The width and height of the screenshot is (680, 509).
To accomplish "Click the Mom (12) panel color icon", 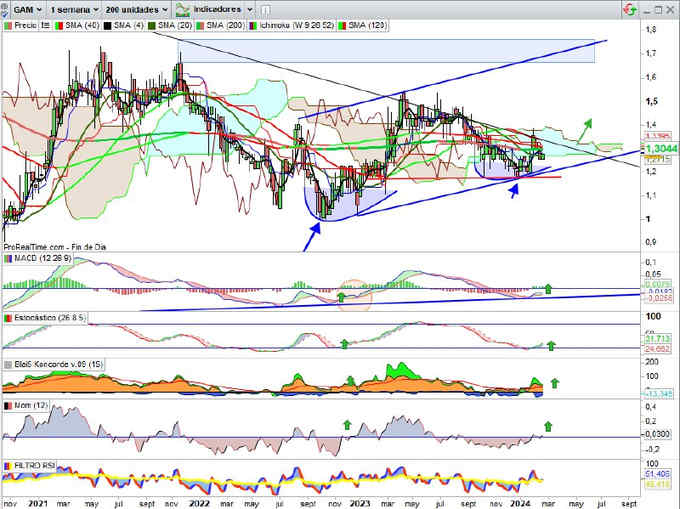I will point(8,406).
